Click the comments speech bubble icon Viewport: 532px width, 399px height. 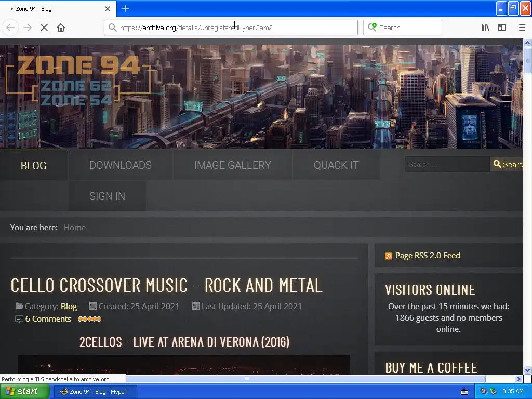[x=19, y=319]
